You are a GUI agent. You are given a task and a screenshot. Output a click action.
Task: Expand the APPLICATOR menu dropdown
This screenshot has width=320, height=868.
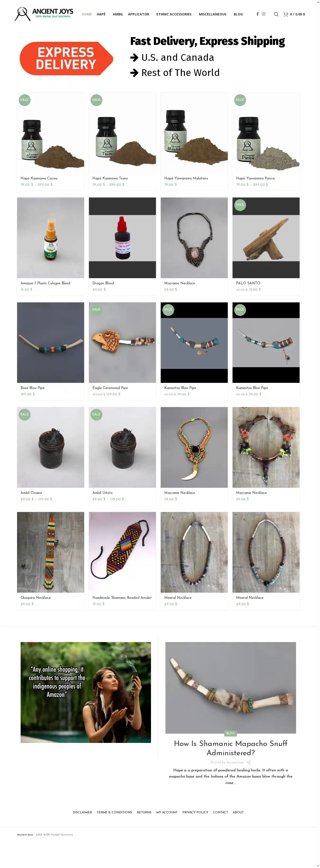[x=139, y=14]
